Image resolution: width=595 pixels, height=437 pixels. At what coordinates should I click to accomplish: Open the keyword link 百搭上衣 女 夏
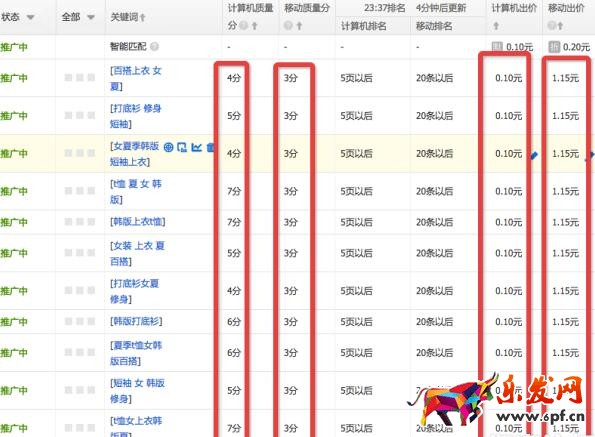135,79
